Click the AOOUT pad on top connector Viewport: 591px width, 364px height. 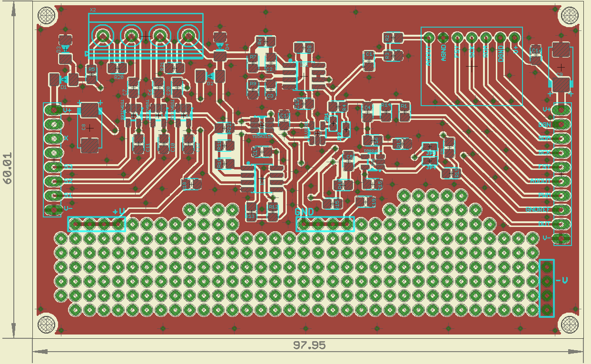pyautogui.click(x=429, y=37)
